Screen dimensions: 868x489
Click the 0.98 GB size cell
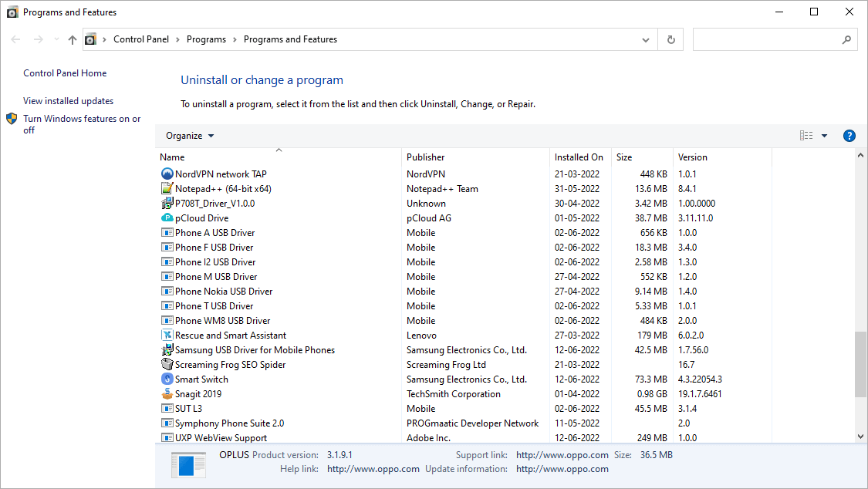click(x=652, y=394)
